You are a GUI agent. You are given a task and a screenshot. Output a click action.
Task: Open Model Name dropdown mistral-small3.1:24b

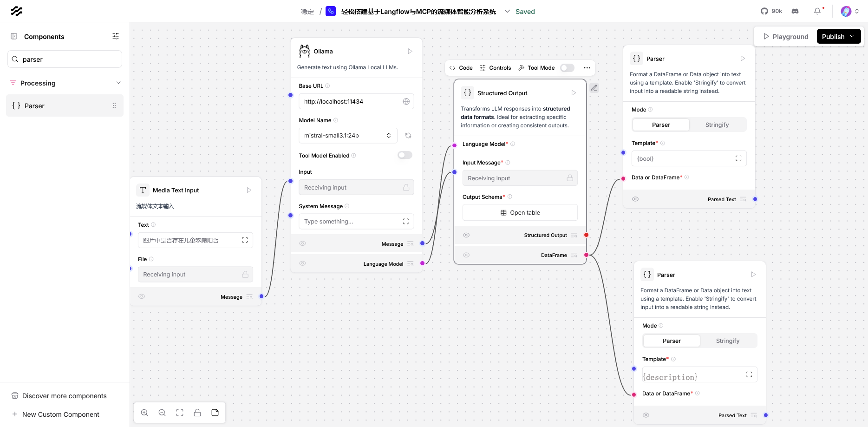click(x=348, y=136)
